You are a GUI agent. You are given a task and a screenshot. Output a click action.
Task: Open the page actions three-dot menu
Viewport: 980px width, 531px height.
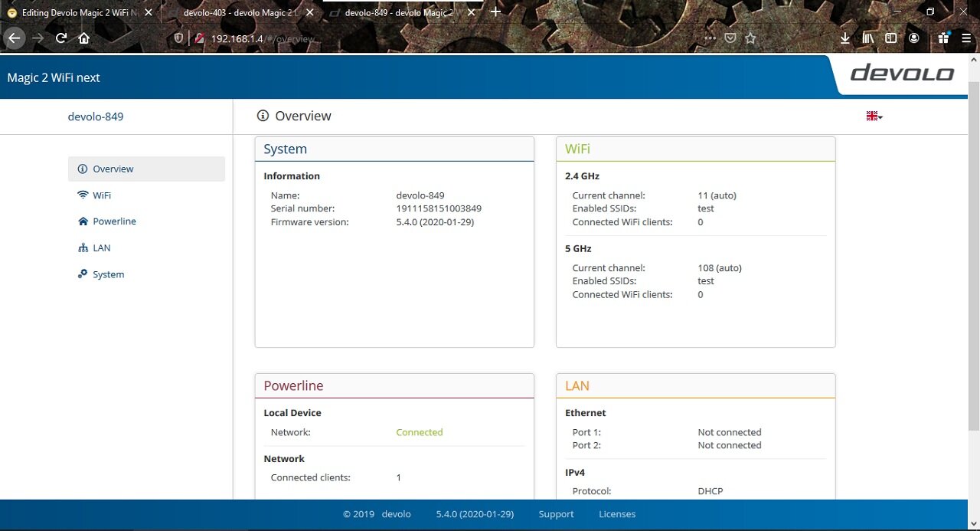[x=710, y=38]
